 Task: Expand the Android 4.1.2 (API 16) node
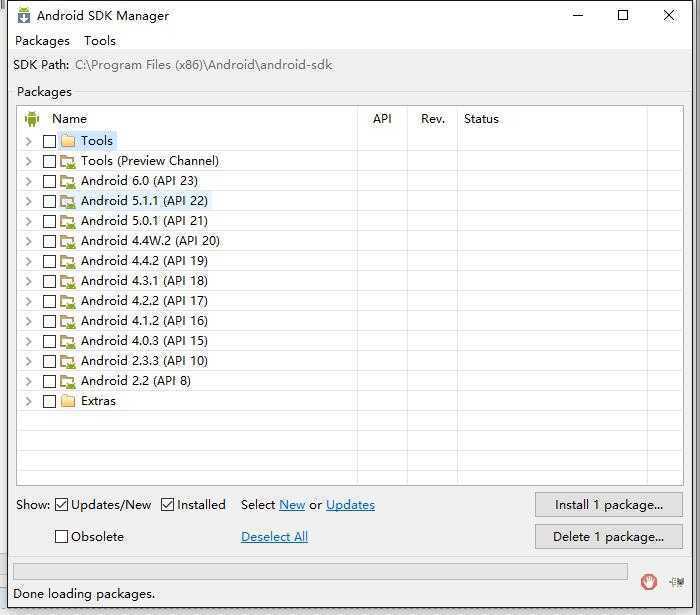pyautogui.click(x=29, y=321)
